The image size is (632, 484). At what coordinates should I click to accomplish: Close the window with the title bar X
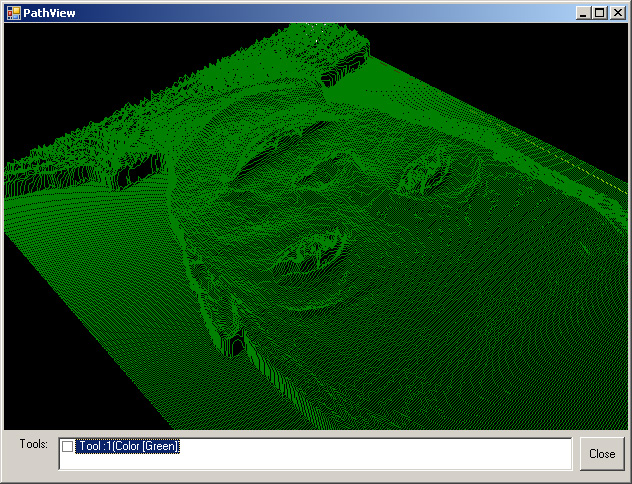617,12
